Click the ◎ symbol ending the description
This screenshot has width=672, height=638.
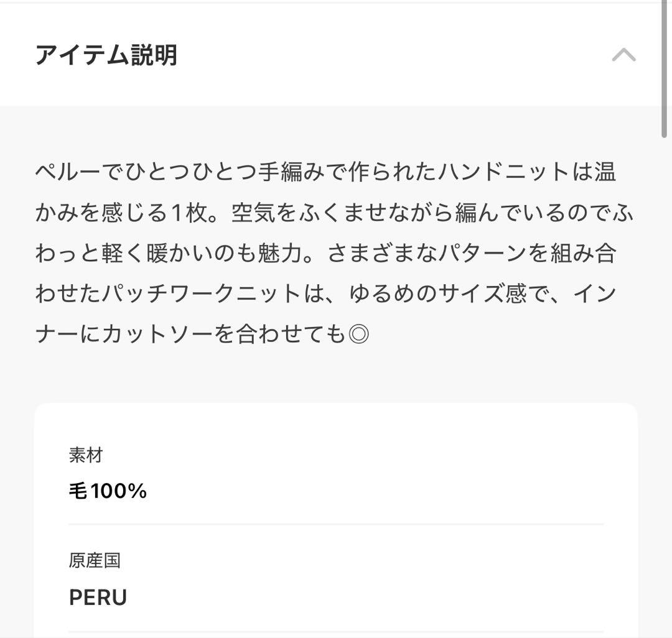358,335
